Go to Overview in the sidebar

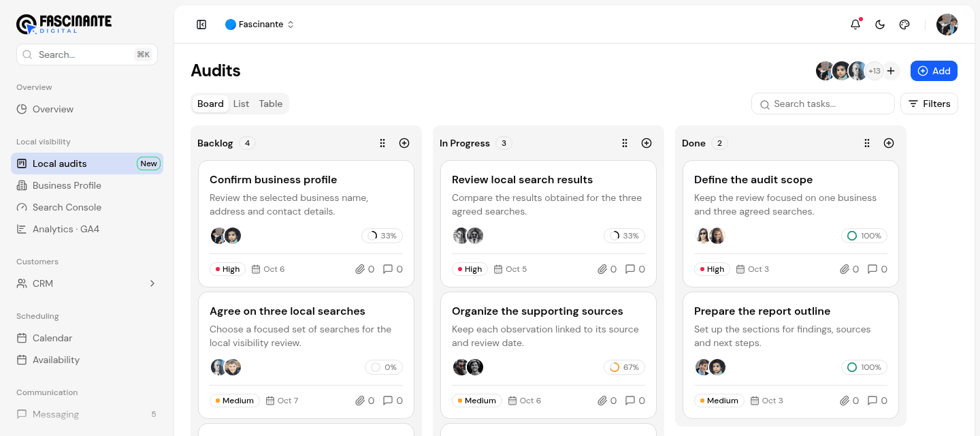[87, 109]
